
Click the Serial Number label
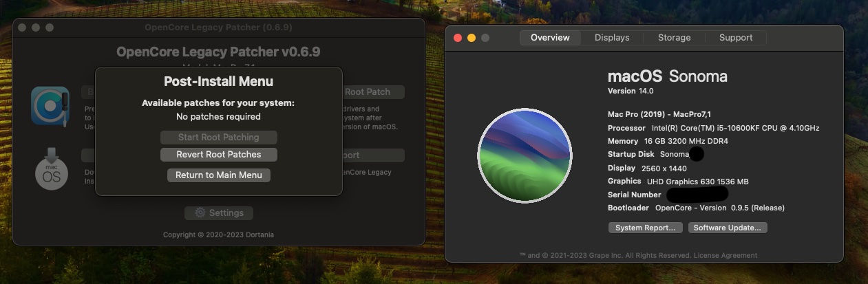[x=634, y=195]
